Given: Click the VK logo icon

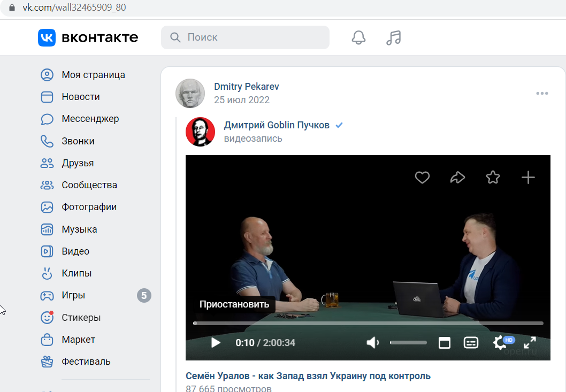Looking at the screenshot, I should pyautogui.click(x=47, y=37).
